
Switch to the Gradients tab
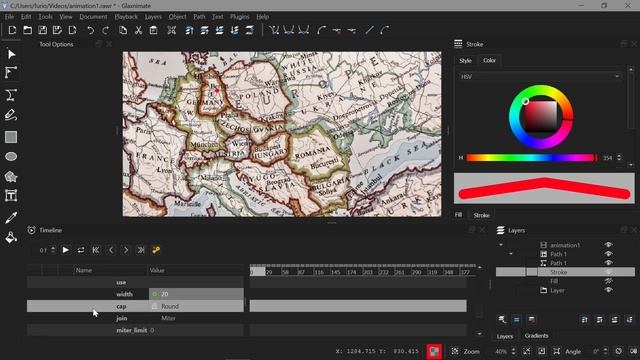[536, 336]
